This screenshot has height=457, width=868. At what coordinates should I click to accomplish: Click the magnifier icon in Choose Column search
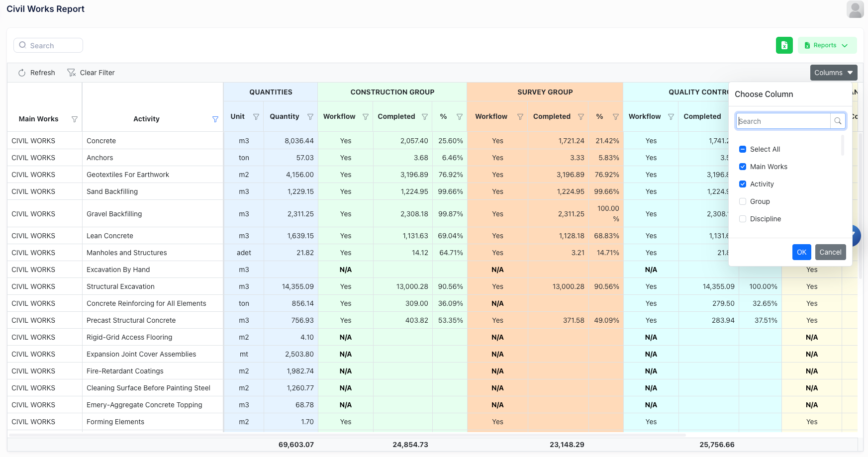point(838,121)
